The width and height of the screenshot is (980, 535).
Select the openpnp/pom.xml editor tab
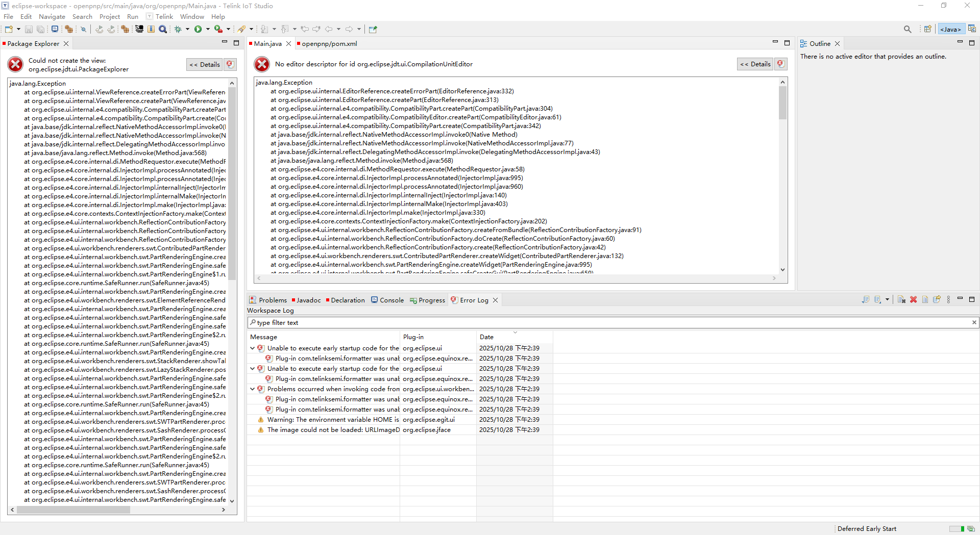coord(329,43)
